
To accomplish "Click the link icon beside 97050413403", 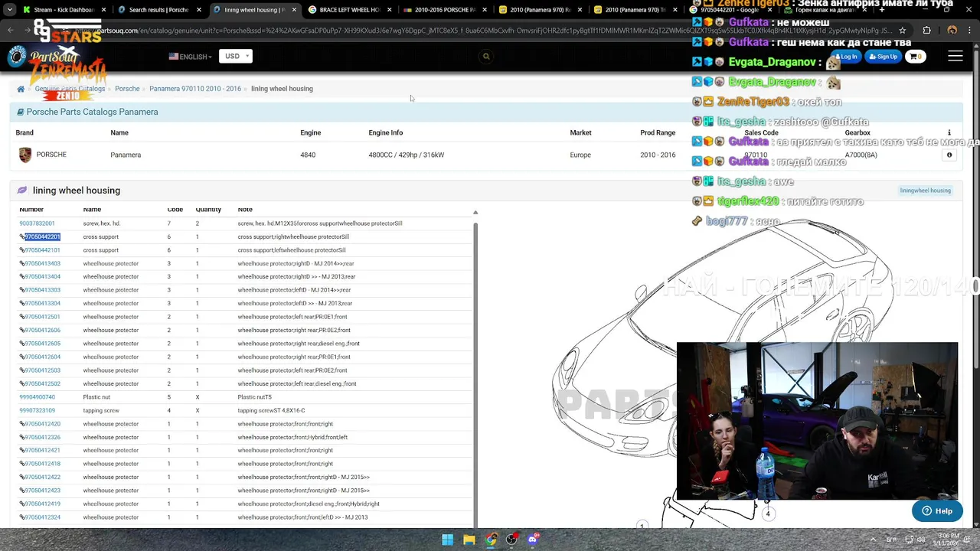I will tap(22, 263).
